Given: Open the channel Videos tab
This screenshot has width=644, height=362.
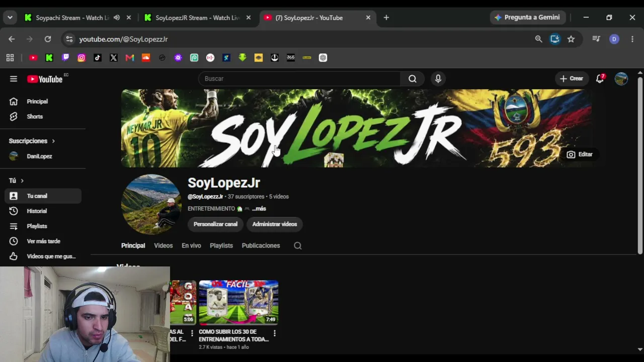Looking at the screenshot, I should [164, 245].
